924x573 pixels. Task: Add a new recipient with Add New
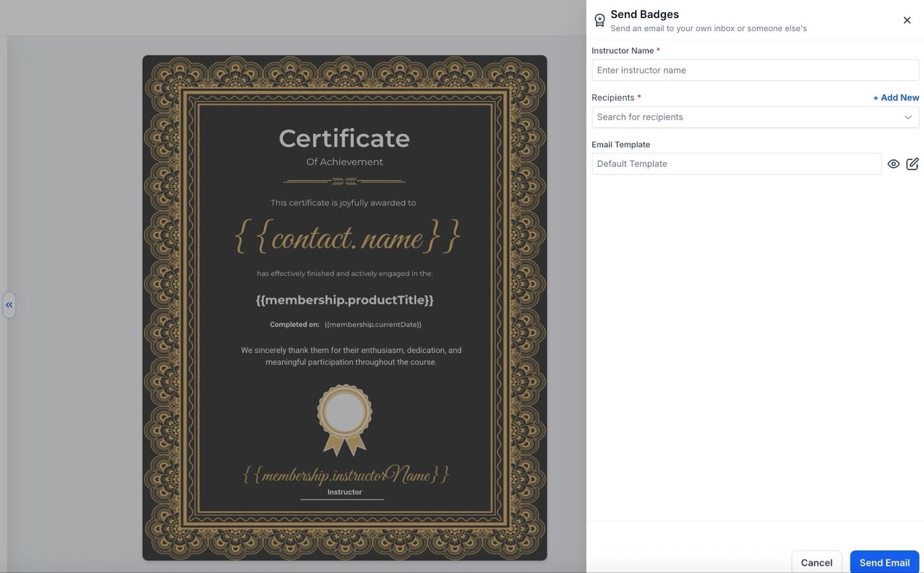click(896, 98)
